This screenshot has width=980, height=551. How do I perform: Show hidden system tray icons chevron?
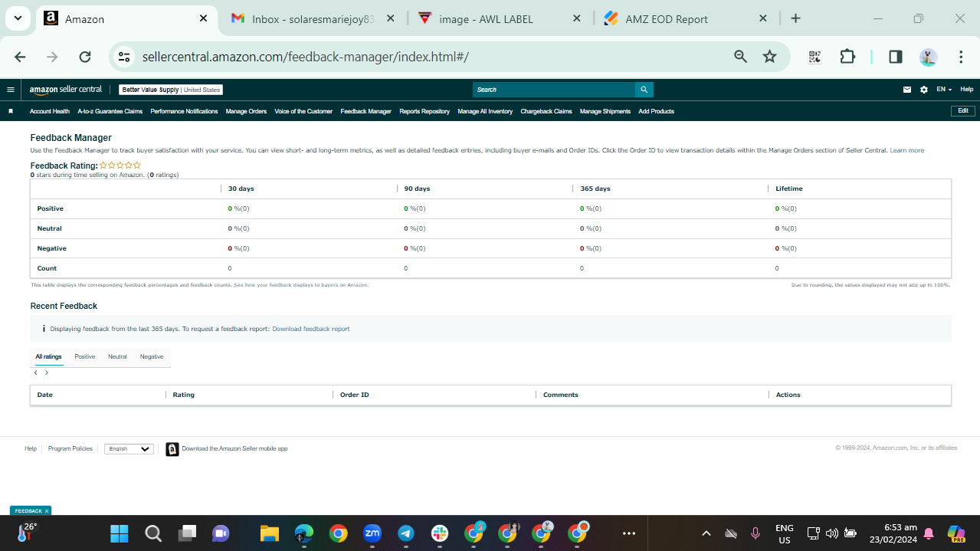pos(706,533)
